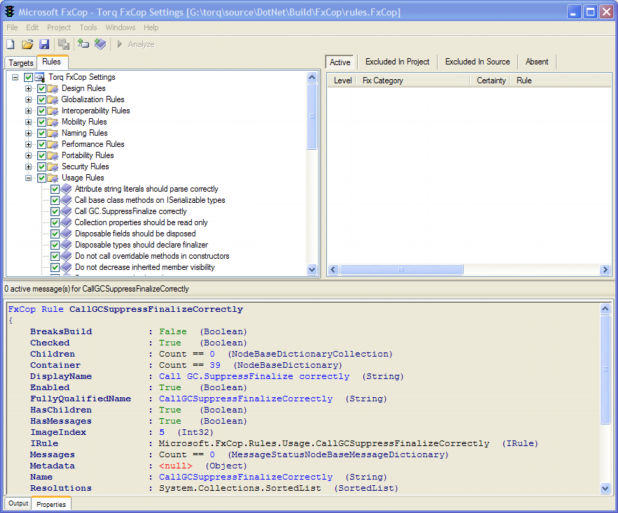Click the Add Rules toolbar icon

100,45
